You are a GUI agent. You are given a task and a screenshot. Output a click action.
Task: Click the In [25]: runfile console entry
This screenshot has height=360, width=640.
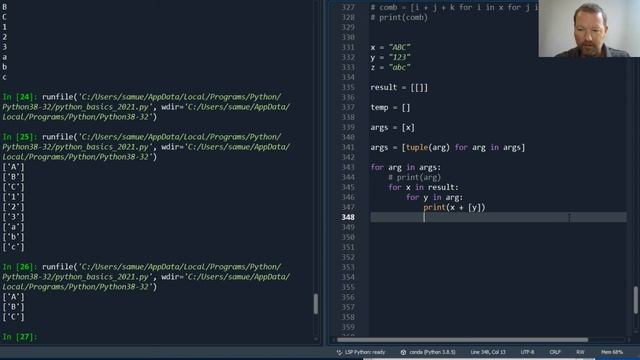click(x=146, y=147)
